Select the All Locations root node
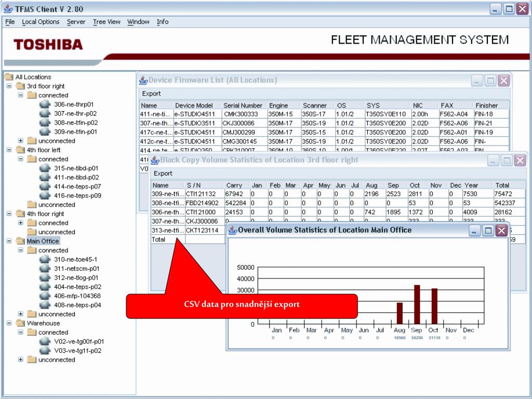Screen dimensions: 532x399 (33, 77)
